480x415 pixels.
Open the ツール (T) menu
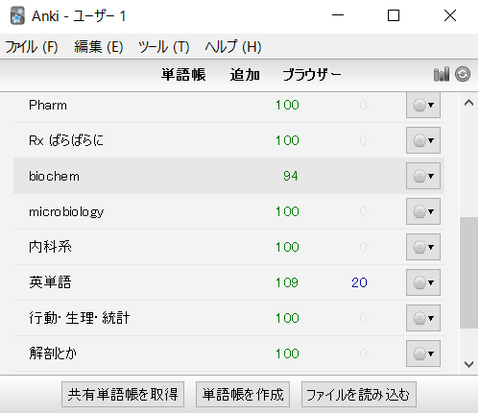[x=164, y=47]
